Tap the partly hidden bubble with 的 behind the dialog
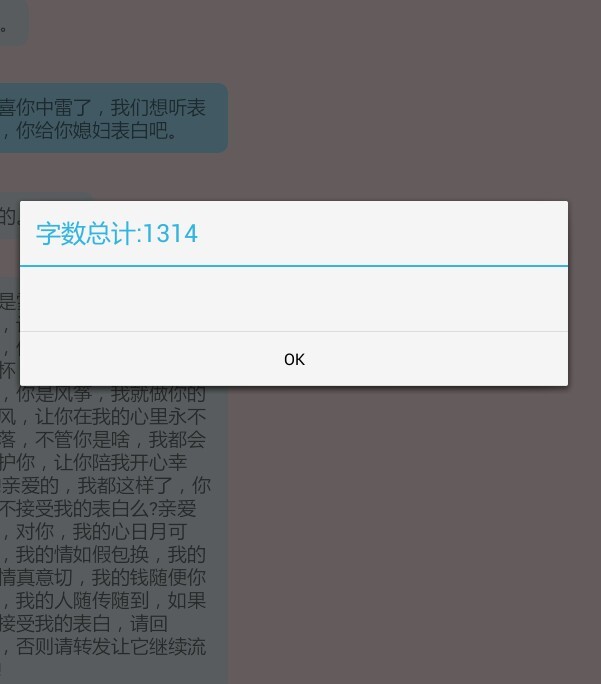 click(10, 216)
